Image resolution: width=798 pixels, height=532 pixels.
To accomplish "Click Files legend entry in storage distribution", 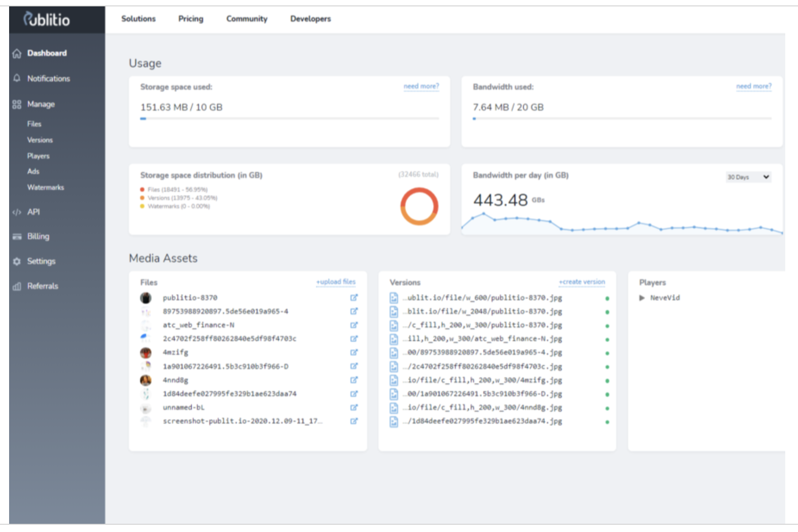I will click(x=174, y=189).
